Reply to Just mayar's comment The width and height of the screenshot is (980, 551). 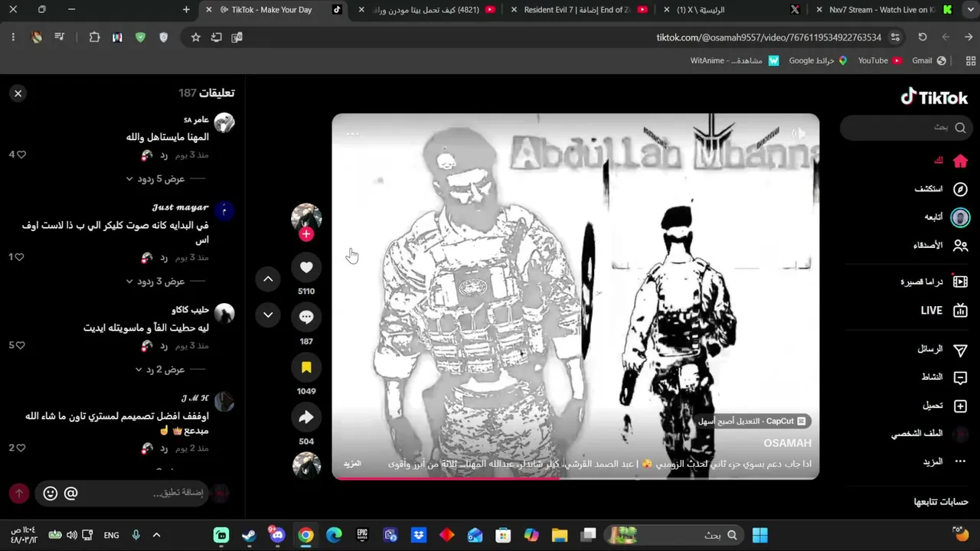pyautogui.click(x=164, y=258)
